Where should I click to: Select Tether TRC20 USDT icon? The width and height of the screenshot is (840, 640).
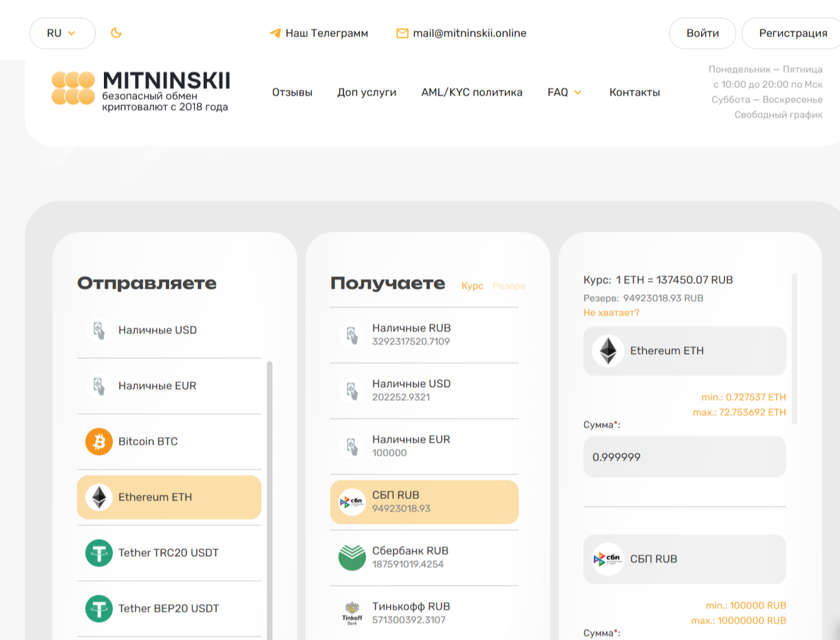(99, 553)
